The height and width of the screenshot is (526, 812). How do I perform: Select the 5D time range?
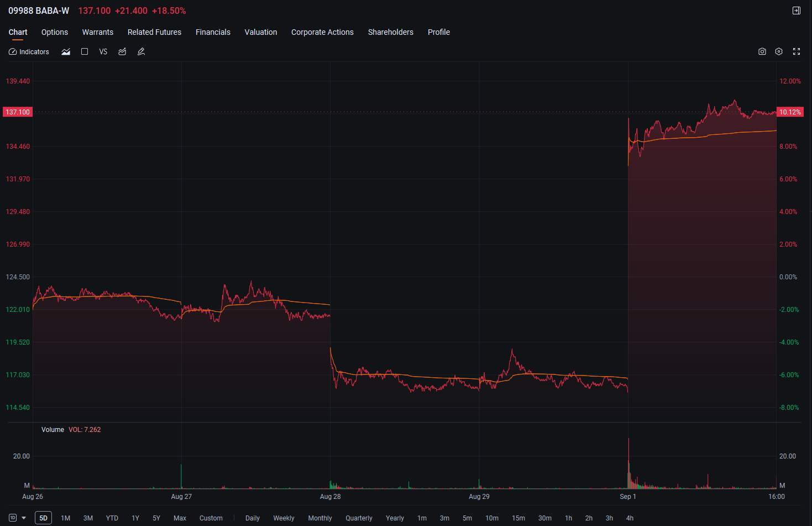coord(43,518)
